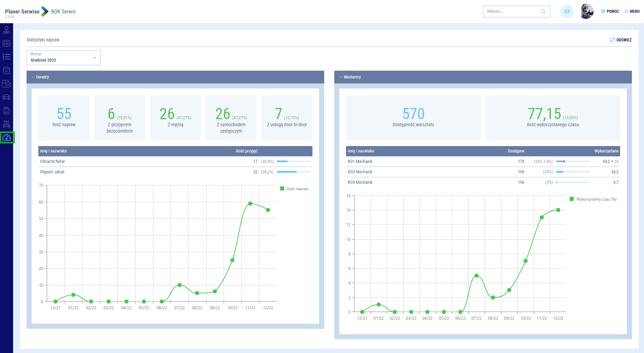Screen dimensions: 644x353
Task: Open the speedometer statistics sidebar icon
Action: pos(7,138)
